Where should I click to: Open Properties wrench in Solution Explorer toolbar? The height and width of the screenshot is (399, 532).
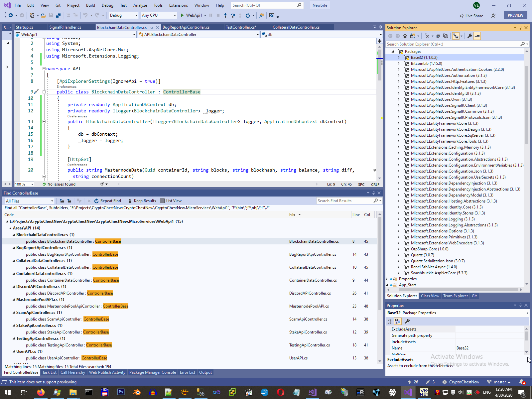pos(469,36)
